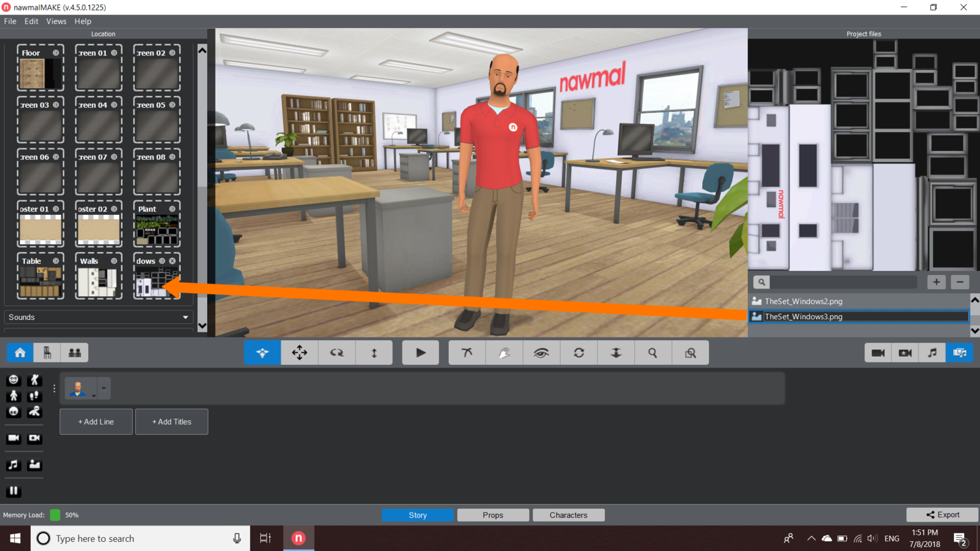Open the character avatar dropdown arrow
980x551 pixels.
[x=93, y=396]
